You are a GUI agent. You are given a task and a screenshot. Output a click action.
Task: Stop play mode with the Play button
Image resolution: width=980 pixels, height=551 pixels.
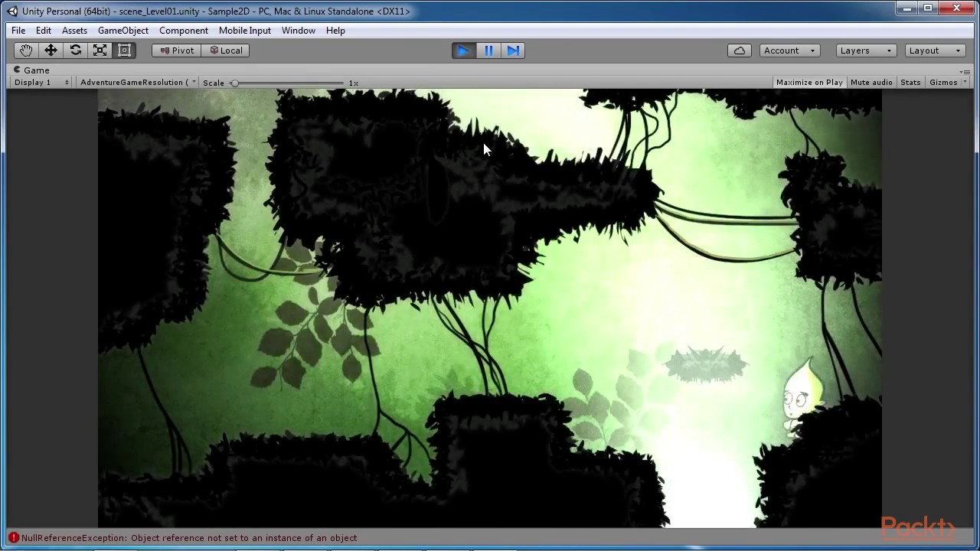[x=463, y=51]
